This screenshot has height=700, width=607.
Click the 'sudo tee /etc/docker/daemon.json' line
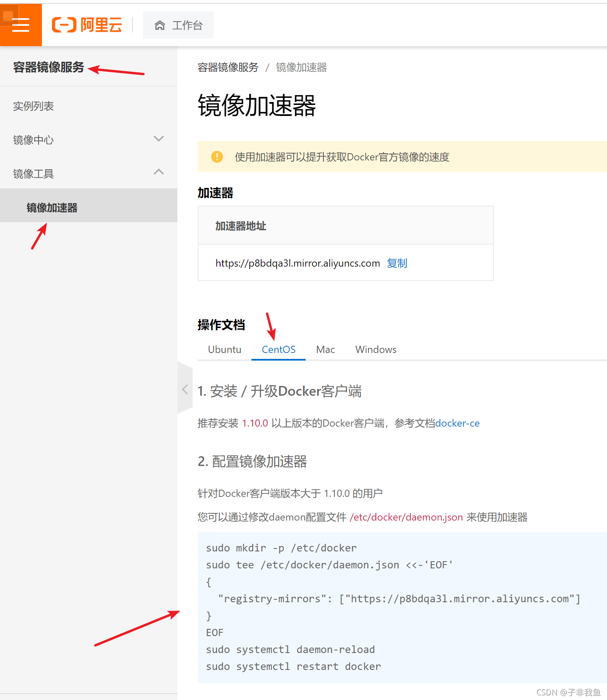329,565
